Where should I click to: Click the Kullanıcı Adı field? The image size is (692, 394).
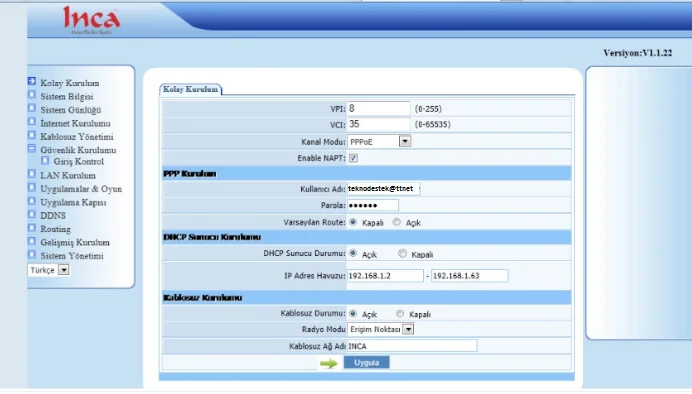[x=384, y=189]
